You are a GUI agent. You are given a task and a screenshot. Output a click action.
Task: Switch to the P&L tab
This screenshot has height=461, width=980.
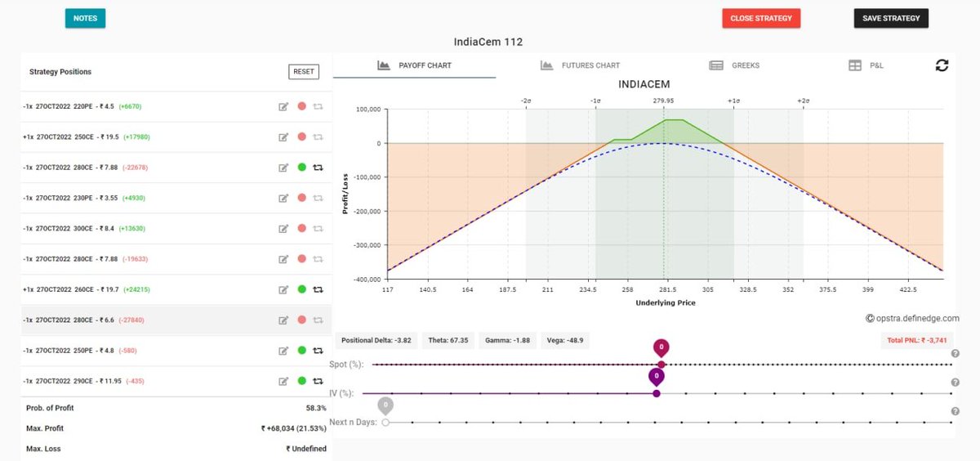point(866,65)
